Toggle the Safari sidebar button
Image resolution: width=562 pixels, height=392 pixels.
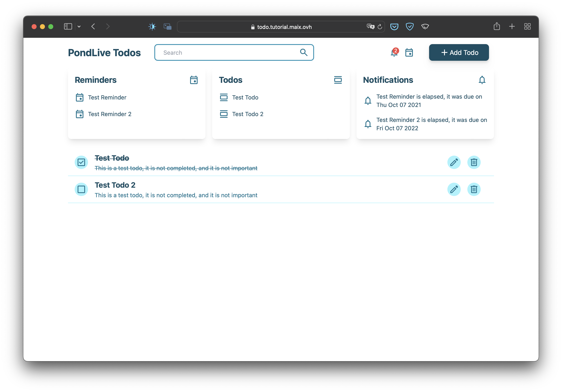68,26
